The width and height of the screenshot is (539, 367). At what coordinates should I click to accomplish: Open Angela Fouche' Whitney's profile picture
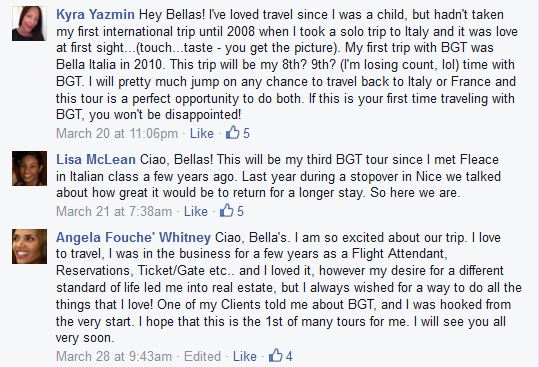coord(29,246)
